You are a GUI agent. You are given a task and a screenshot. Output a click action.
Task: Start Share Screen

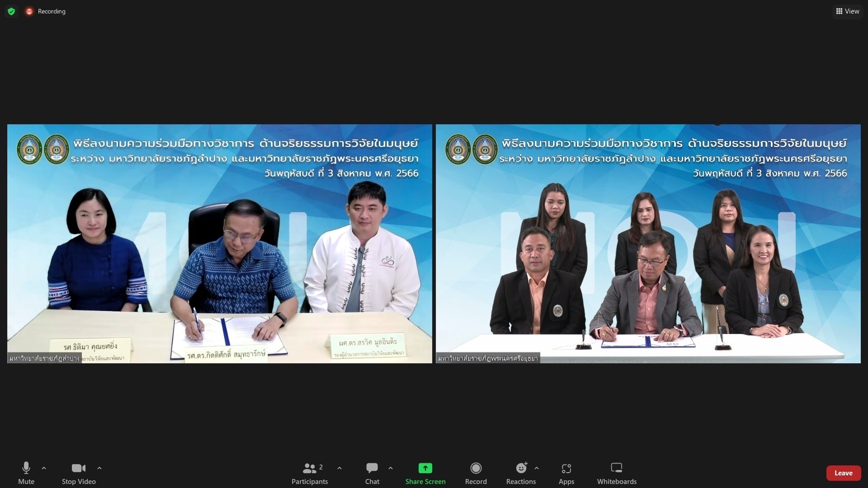point(425,473)
